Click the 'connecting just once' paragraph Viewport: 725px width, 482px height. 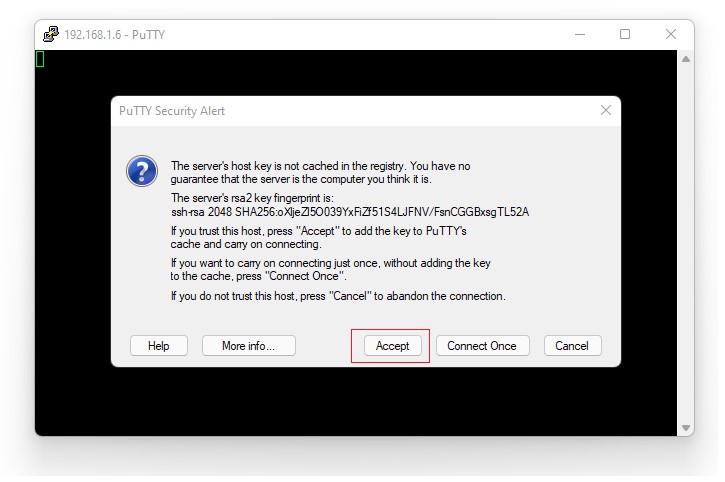click(330, 269)
